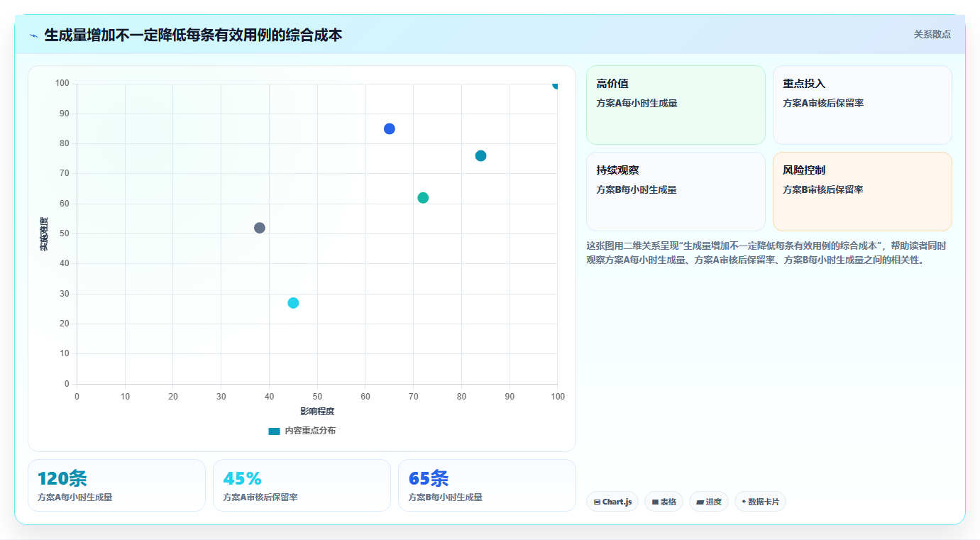Select the 45% stat card
The image size is (980, 540).
302,485
